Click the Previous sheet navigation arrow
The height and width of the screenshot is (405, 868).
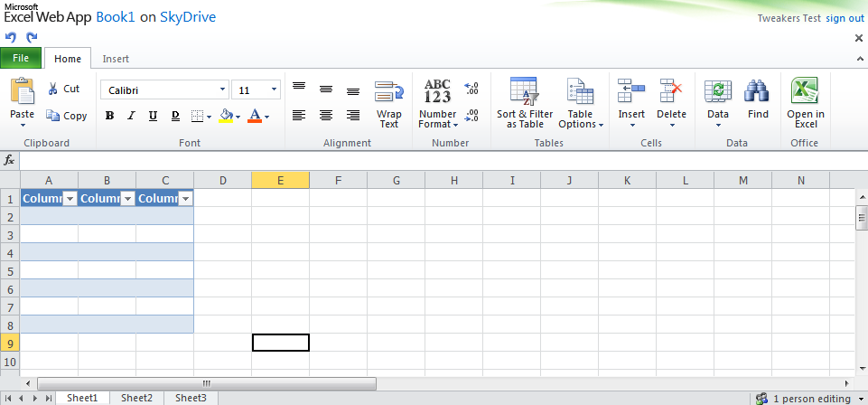23,399
